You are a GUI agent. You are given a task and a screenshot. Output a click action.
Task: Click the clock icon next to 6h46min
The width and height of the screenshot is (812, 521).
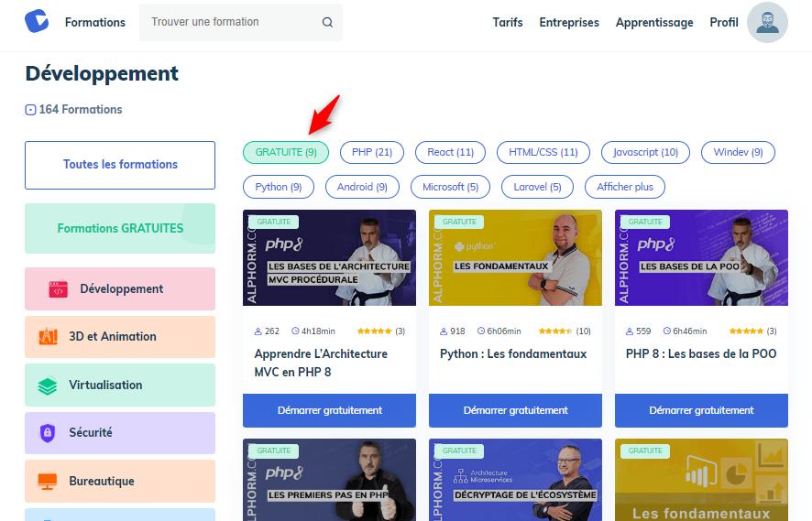(x=667, y=331)
